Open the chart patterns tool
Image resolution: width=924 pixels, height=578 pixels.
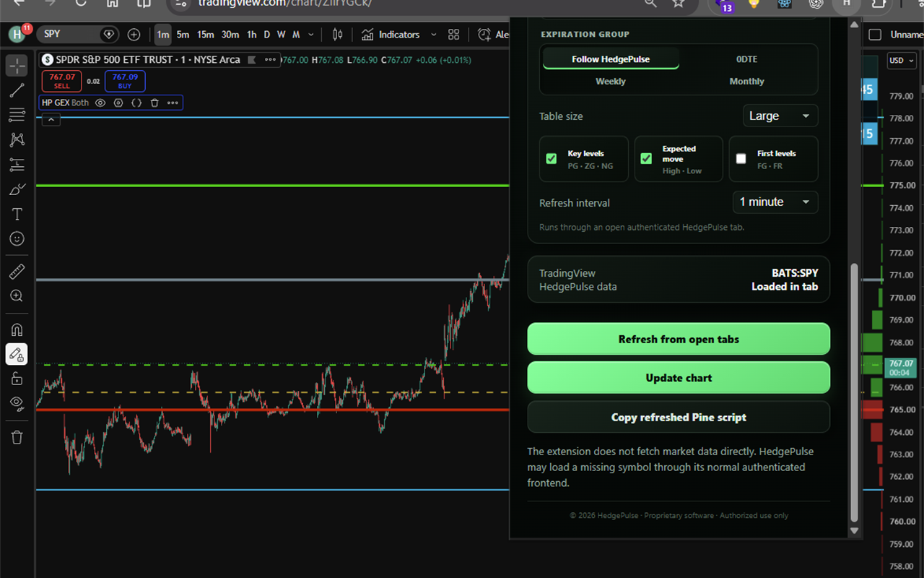pos(17,139)
